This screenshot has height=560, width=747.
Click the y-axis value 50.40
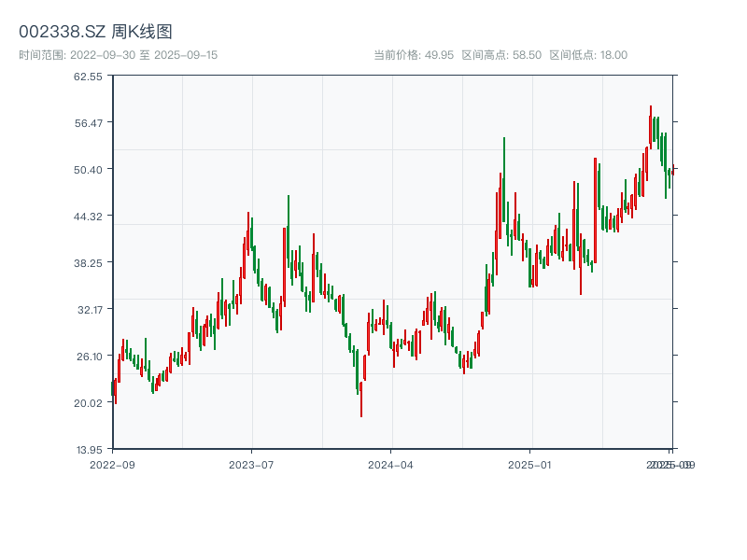[88, 170]
